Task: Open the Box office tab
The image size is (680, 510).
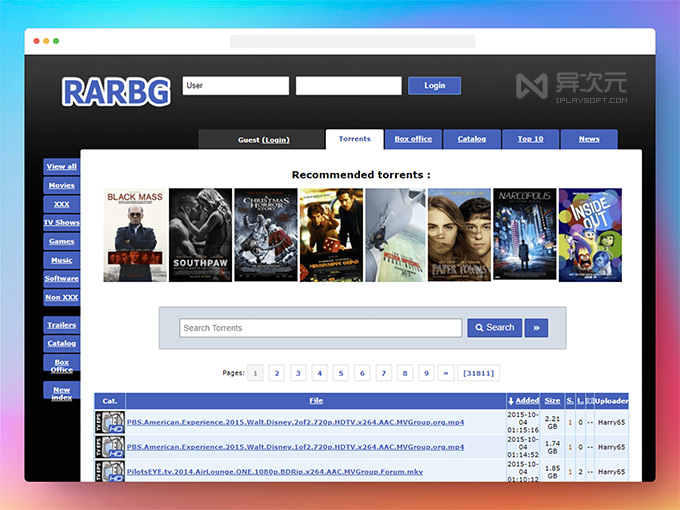Action: (413, 139)
